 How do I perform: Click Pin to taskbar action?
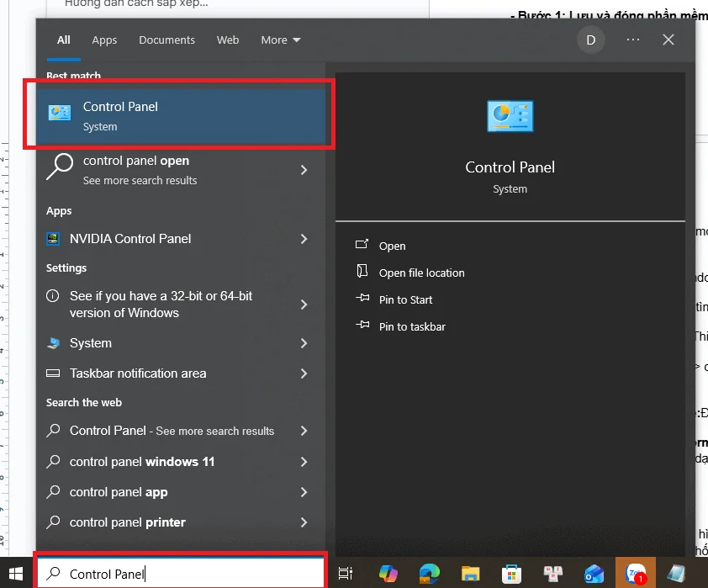(x=412, y=326)
